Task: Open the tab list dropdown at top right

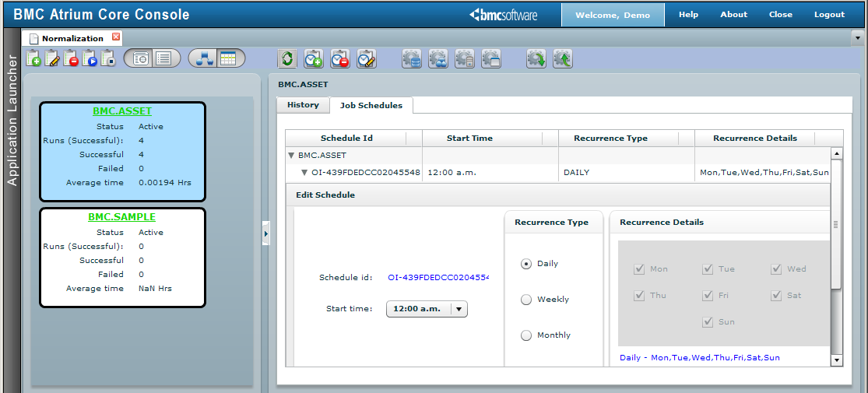Action: click(858, 38)
